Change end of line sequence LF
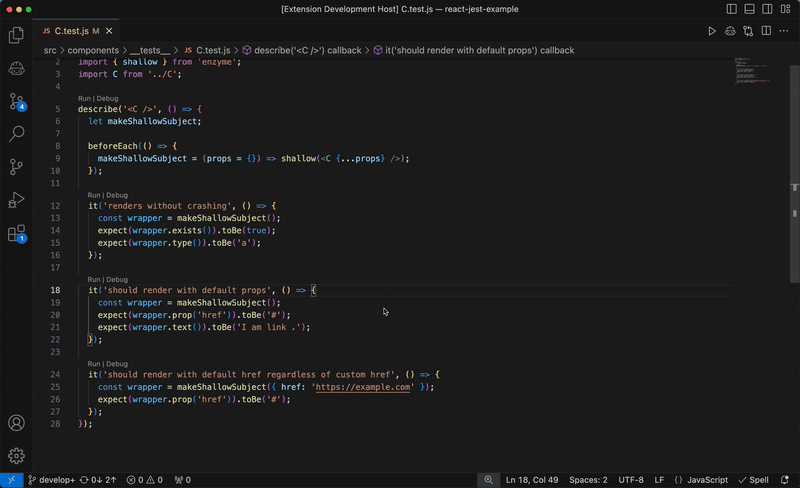 (x=659, y=480)
